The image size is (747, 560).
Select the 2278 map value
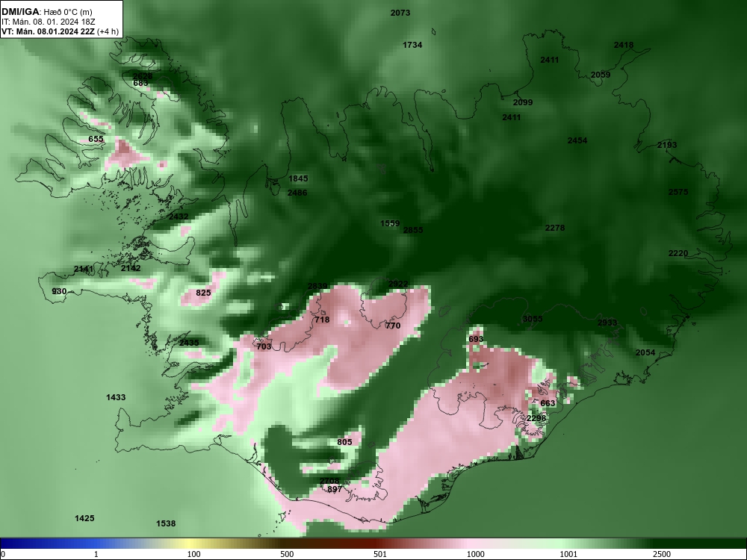coord(555,228)
